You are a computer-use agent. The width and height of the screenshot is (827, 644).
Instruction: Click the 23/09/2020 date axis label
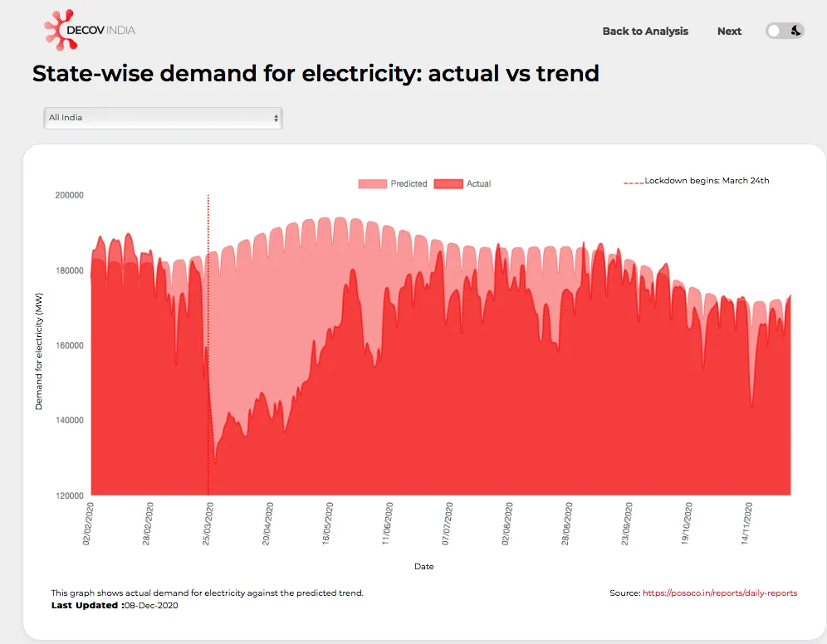coord(627,524)
